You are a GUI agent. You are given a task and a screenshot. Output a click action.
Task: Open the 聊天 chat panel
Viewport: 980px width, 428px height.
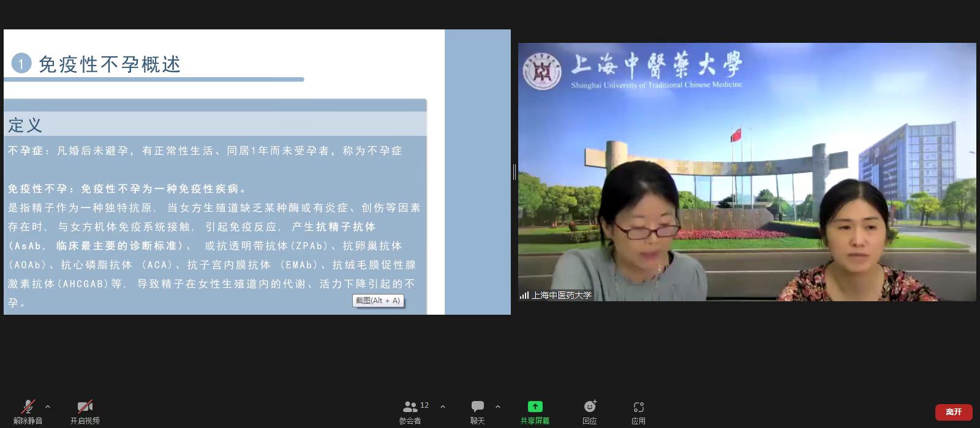(x=477, y=411)
